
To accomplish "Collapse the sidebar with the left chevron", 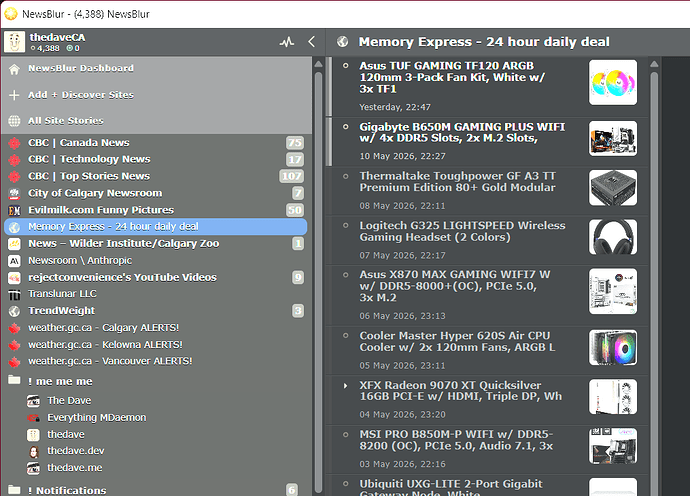I will 312,42.
